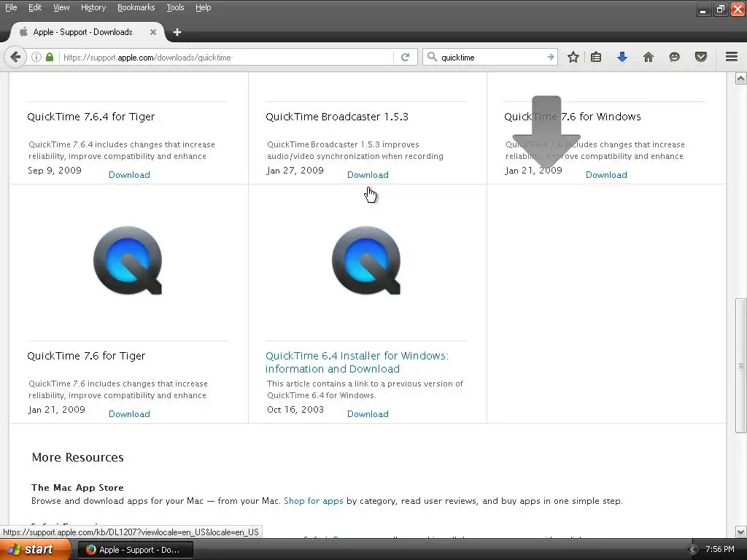Follow the Shop for apps link
The image size is (747, 560).
[x=314, y=501]
